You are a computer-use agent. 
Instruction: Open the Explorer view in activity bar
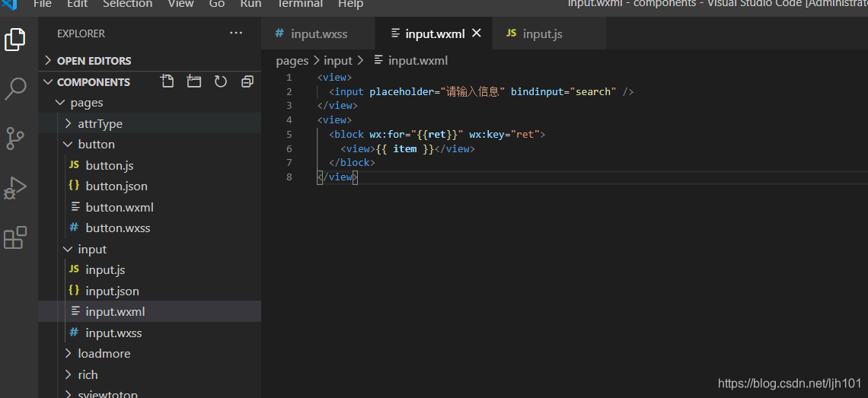pyautogui.click(x=15, y=40)
